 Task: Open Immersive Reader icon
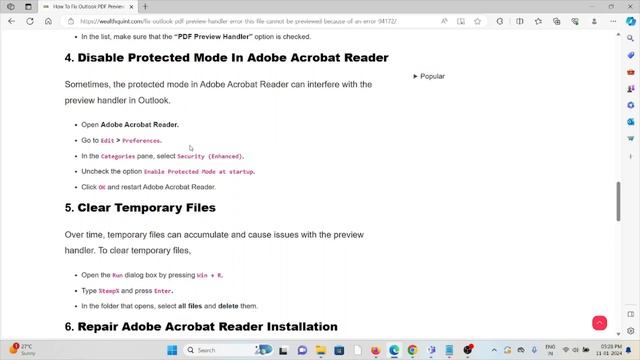[x=461, y=21]
